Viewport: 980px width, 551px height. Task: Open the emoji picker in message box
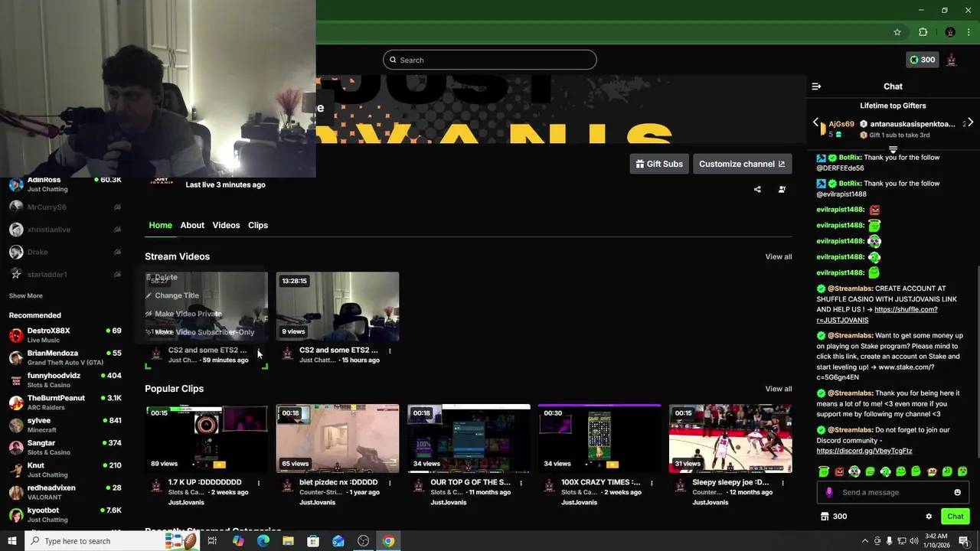pyautogui.click(x=957, y=492)
